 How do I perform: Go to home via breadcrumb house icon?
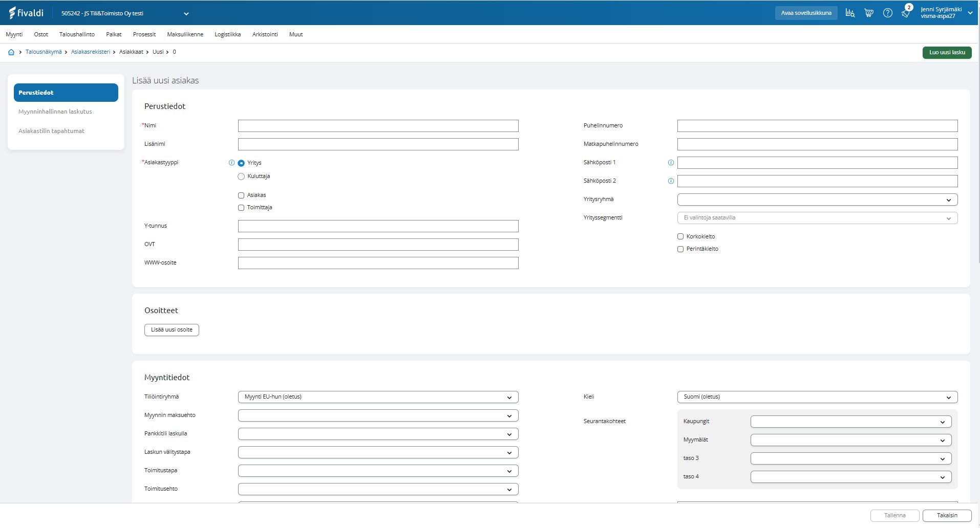point(11,52)
